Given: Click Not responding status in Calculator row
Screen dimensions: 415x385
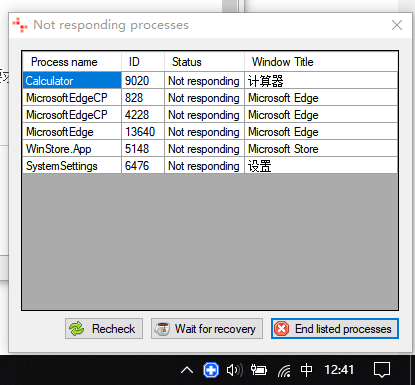Looking at the screenshot, I should tap(204, 81).
